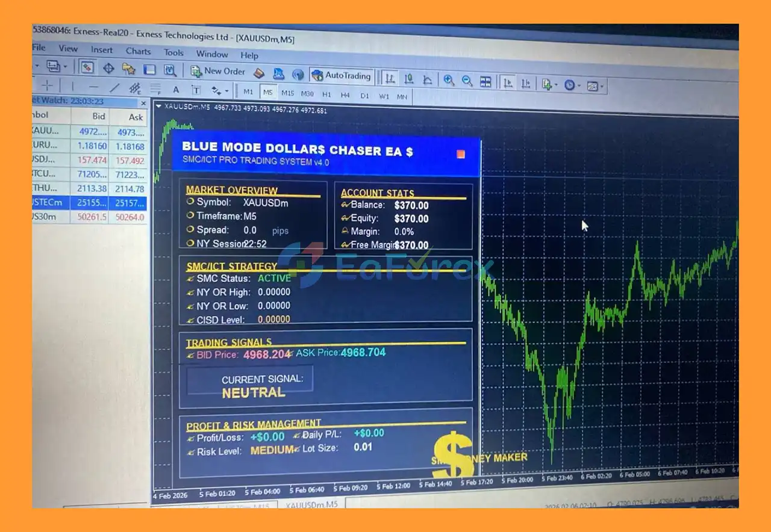Image resolution: width=771 pixels, height=532 pixels.
Task: Open the periodicity clock dropdown
Action: (x=571, y=85)
